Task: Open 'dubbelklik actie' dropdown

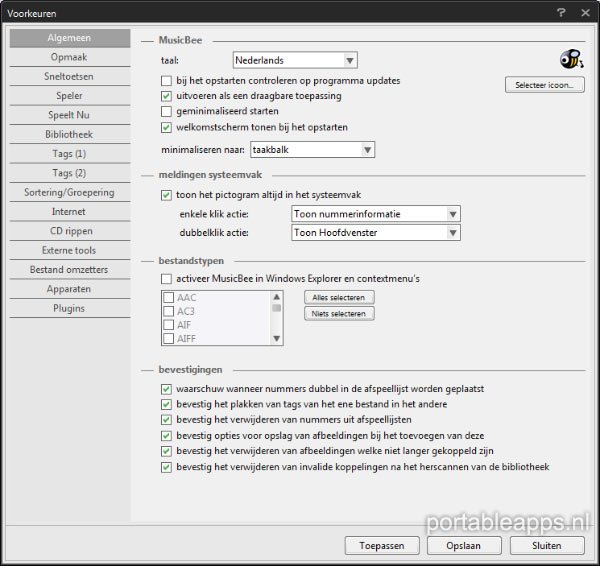Action: (x=375, y=232)
